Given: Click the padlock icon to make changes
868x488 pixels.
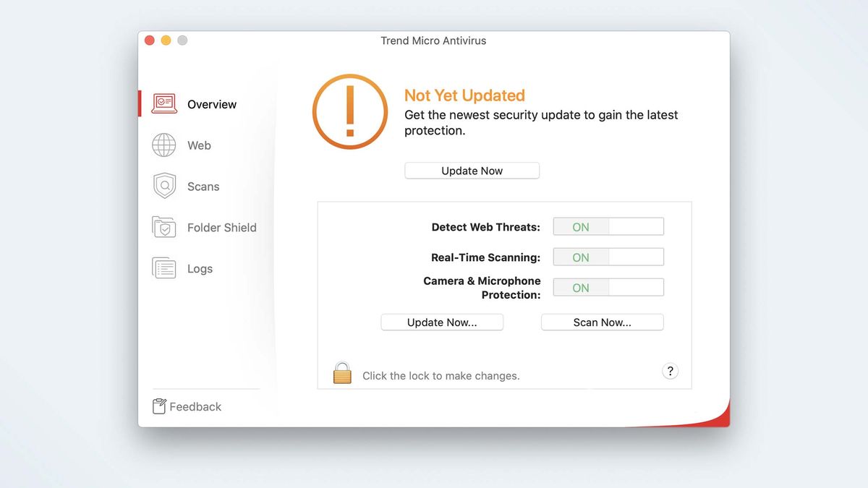Looking at the screenshot, I should point(341,372).
